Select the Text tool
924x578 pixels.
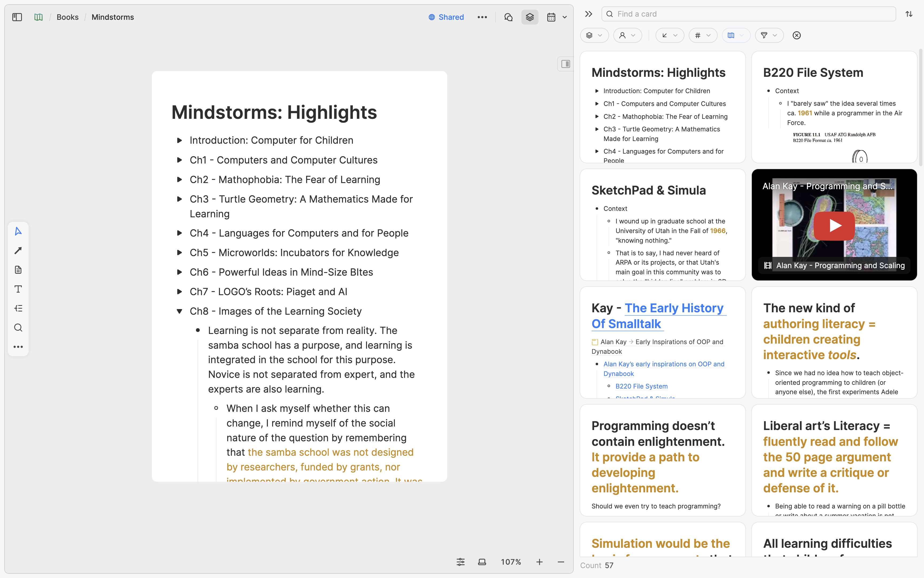coord(18,289)
